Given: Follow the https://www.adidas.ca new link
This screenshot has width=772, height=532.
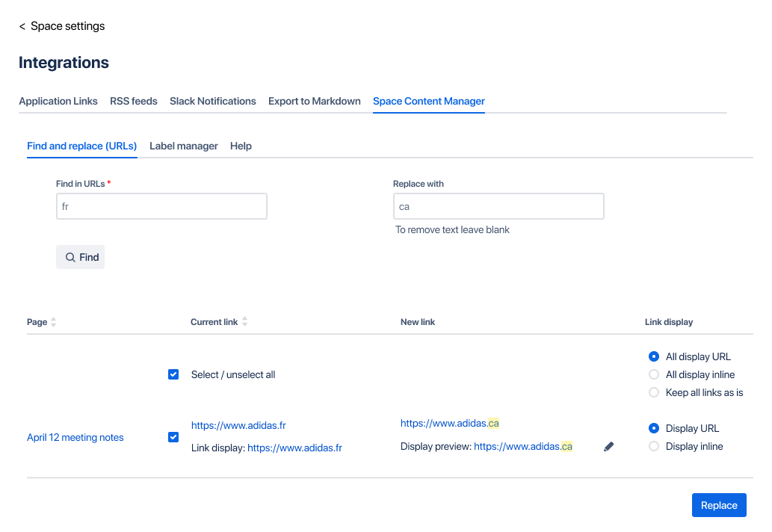Looking at the screenshot, I should point(449,423).
